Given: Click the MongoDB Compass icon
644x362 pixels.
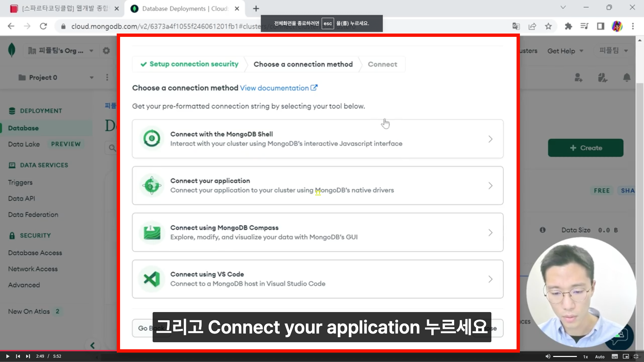Looking at the screenshot, I should tap(152, 232).
